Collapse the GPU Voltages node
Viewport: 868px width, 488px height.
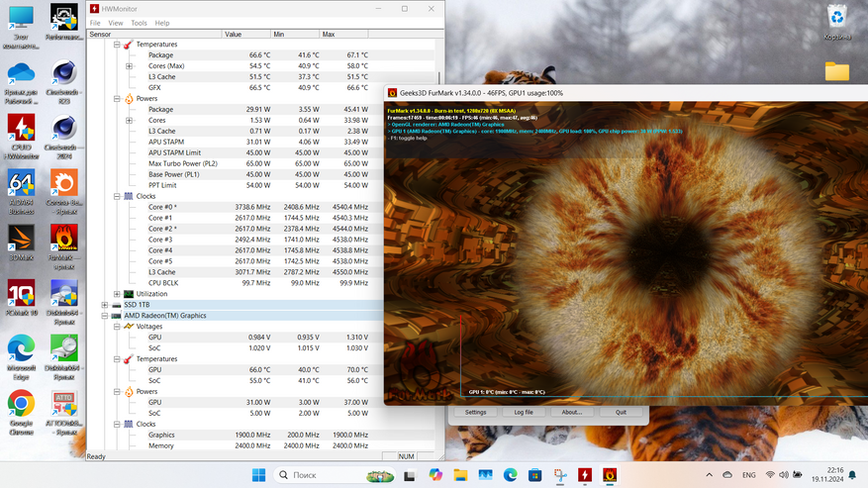(x=117, y=327)
